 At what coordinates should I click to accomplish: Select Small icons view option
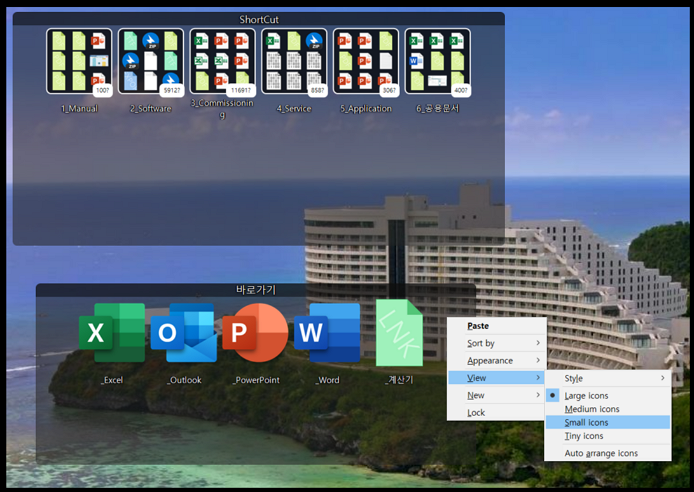point(608,422)
